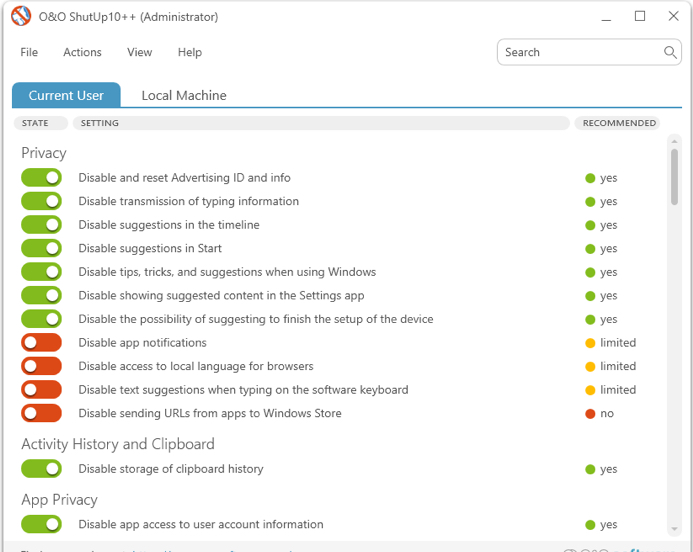Maximize the ShutUp10++ window
Viewport: 693px width, 552px height.
click(640, 17)
